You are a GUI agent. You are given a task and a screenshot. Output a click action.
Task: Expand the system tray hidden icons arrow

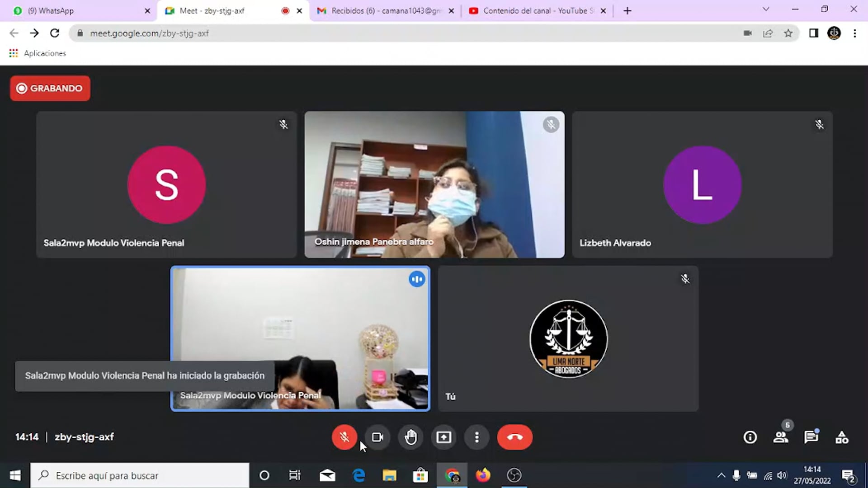(x=721, y=475)
